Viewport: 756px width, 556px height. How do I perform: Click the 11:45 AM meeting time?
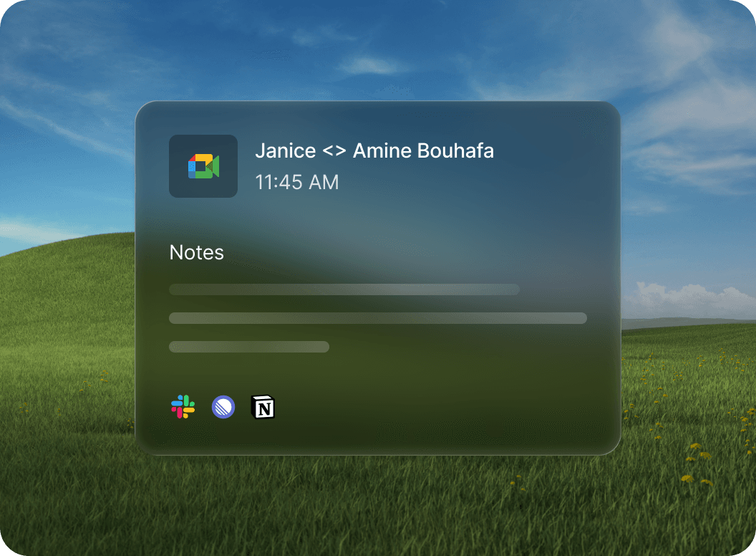coord(296,182)
